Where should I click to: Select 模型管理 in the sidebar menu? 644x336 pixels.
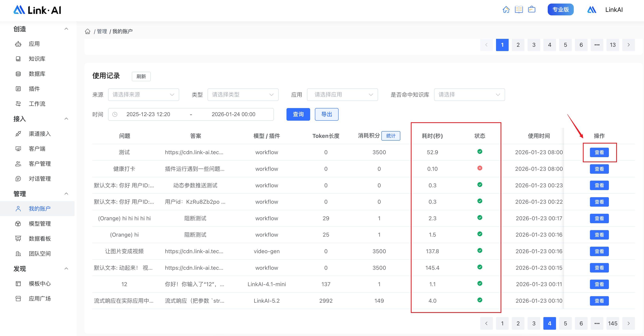[x=39, y=224]
